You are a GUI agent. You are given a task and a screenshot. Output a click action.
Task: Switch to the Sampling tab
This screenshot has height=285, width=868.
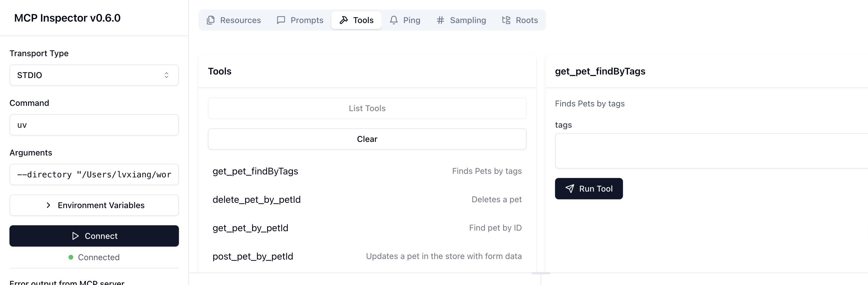461,20
